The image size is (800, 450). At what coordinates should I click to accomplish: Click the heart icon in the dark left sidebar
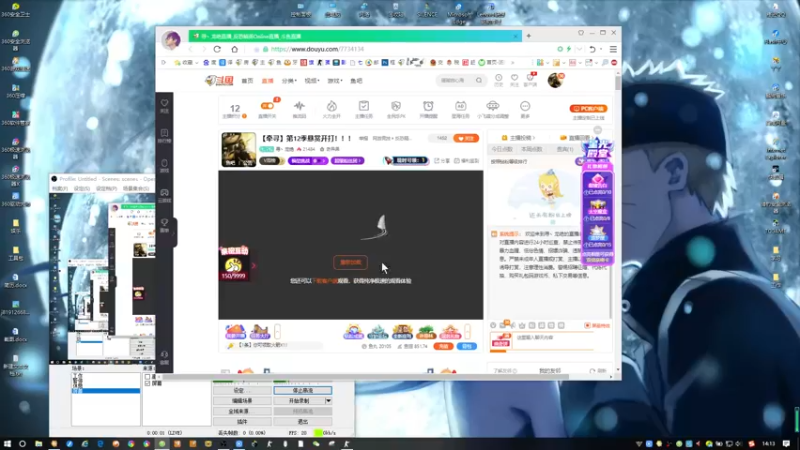click(x=164, y=103)
